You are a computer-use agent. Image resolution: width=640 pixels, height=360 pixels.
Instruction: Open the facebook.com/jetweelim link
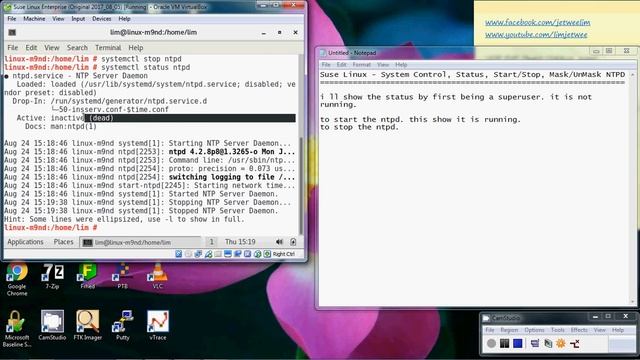(538, 22)
